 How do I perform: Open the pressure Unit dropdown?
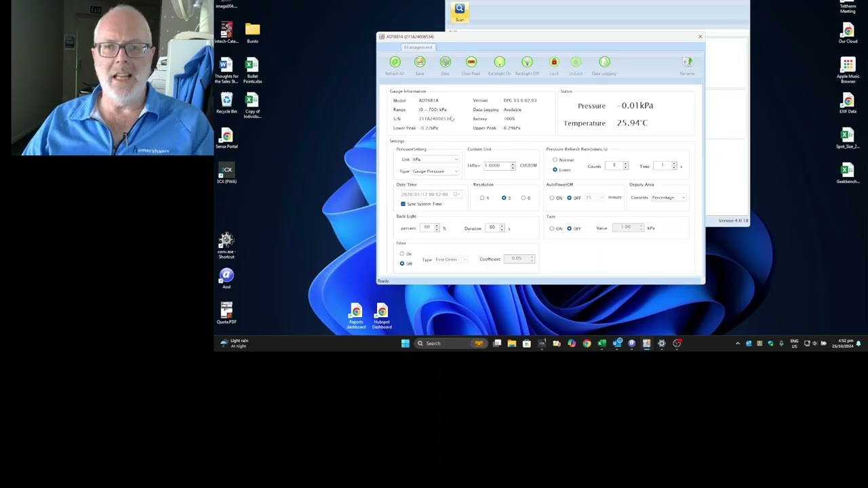[x=435, y=159]
